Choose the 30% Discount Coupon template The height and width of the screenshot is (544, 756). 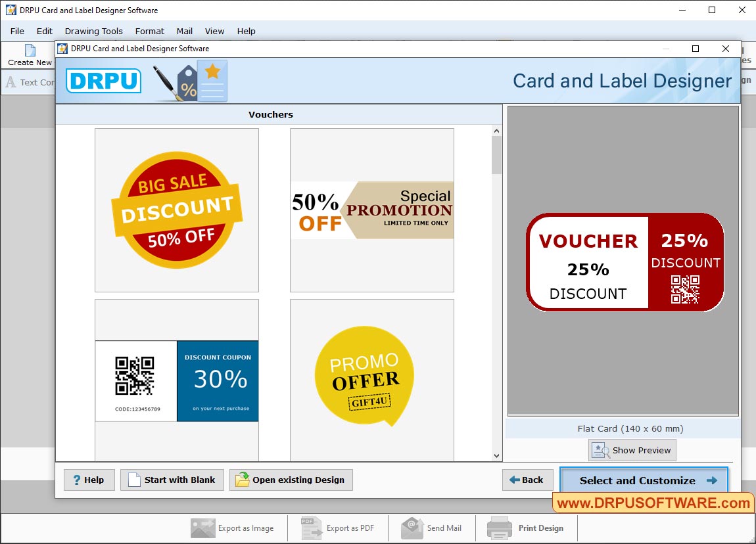[176, 380]
